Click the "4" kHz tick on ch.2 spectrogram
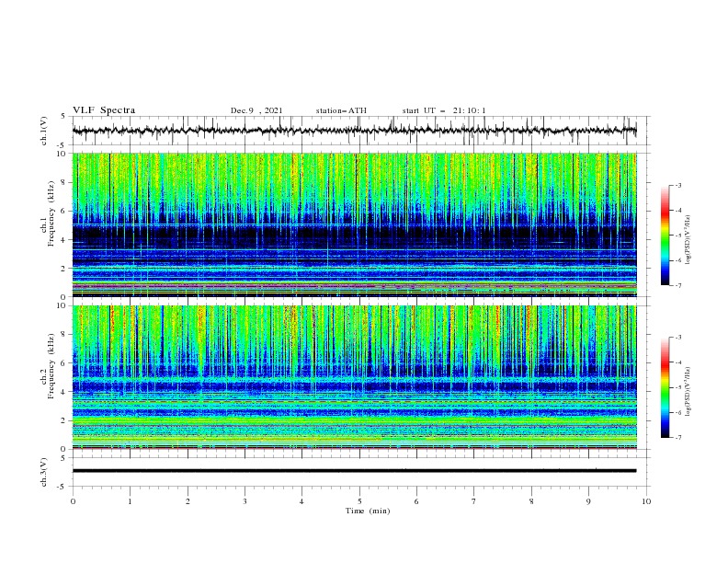 click(x=64, y=392)
